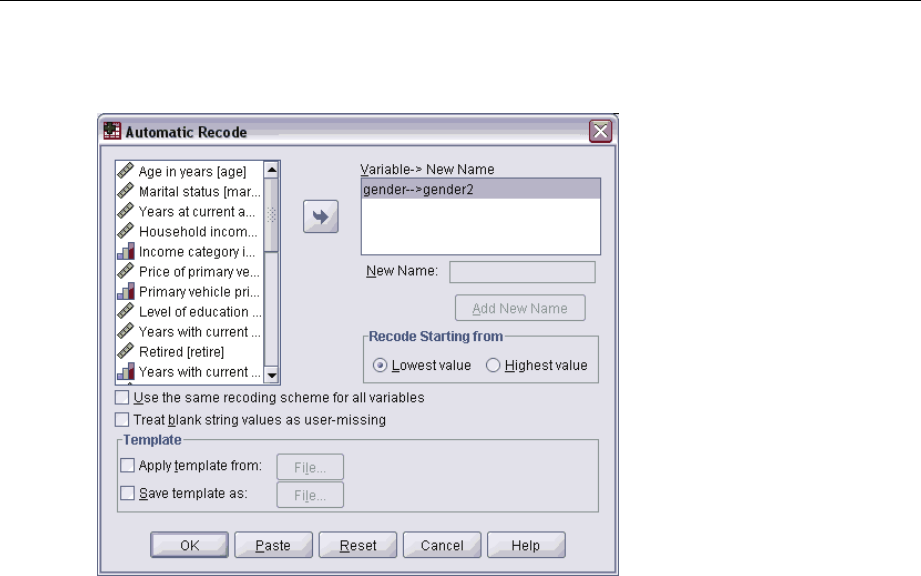Click the variable list scroll up arrow
Viewport: 921px width, 576px height.
[x=271, y=170]
